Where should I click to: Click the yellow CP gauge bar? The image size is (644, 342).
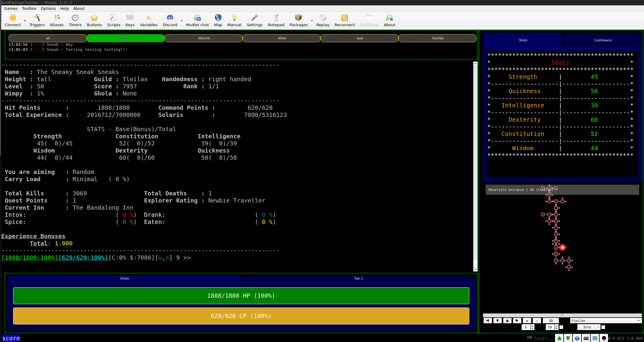241,316
